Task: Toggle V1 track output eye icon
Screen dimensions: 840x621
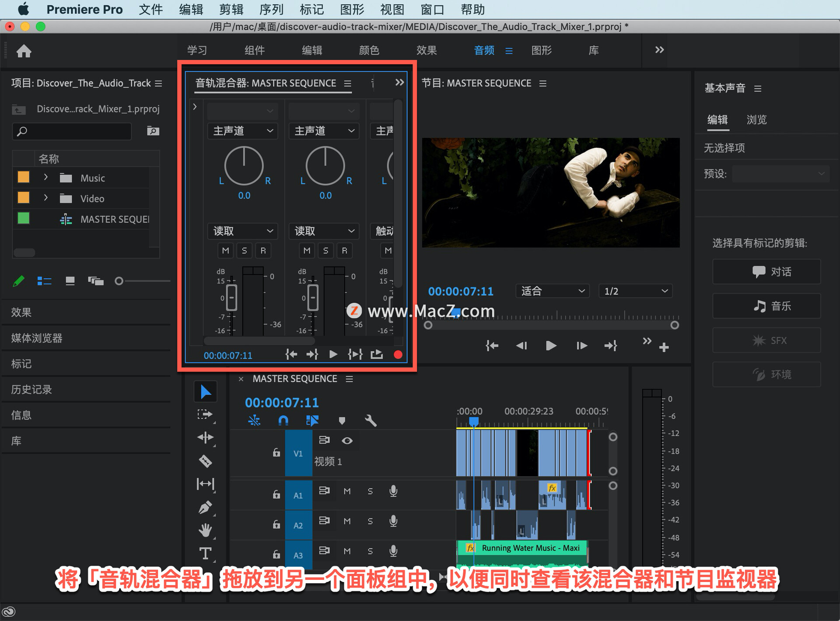Action: pos(347,441)
